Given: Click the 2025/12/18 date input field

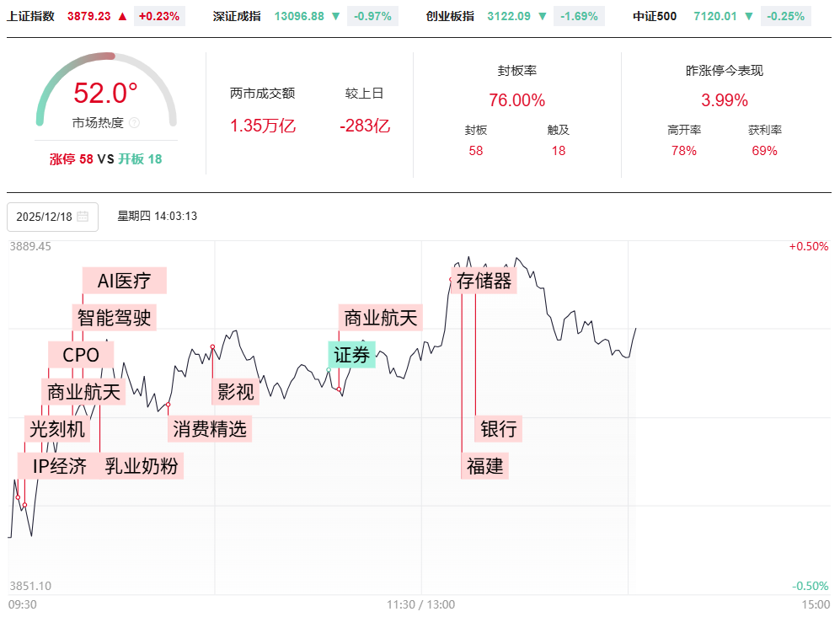Looking at the screenshot, I should [45, 217].
